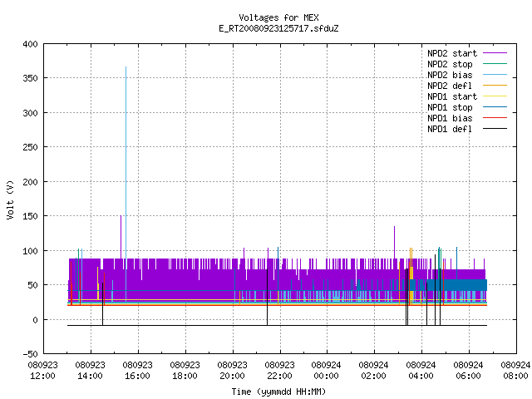This screenshot has height=399, width=532.
Task: Click the 080924 00:00 time tick label
Action: click(x=326, y=371)
